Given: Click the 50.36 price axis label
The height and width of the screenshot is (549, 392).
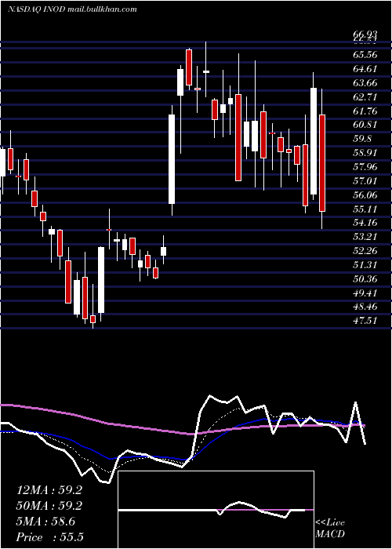Looking at the screenshot, I should 365,279.
